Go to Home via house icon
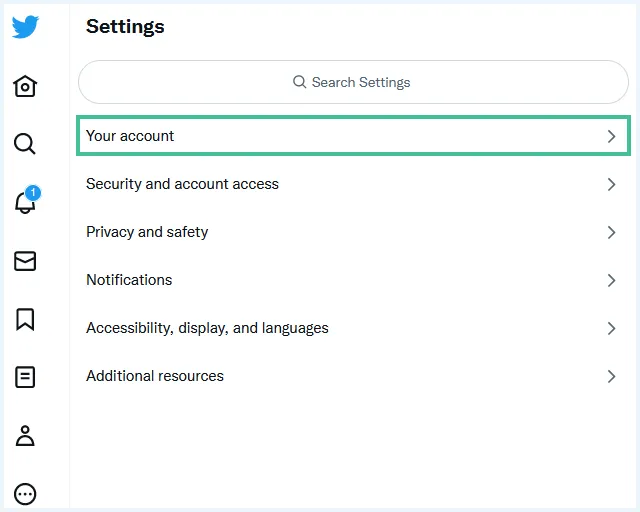Screen dimensions: 640x512 pyautogui.click(x=25, y=86)
